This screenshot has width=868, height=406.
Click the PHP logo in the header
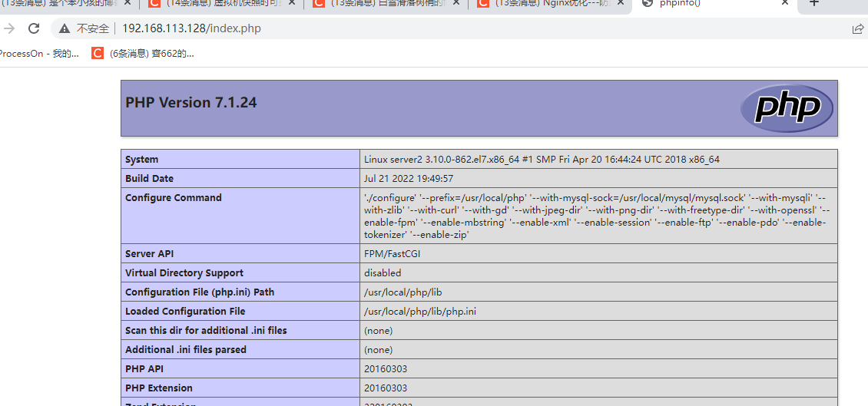coord(787,108)
